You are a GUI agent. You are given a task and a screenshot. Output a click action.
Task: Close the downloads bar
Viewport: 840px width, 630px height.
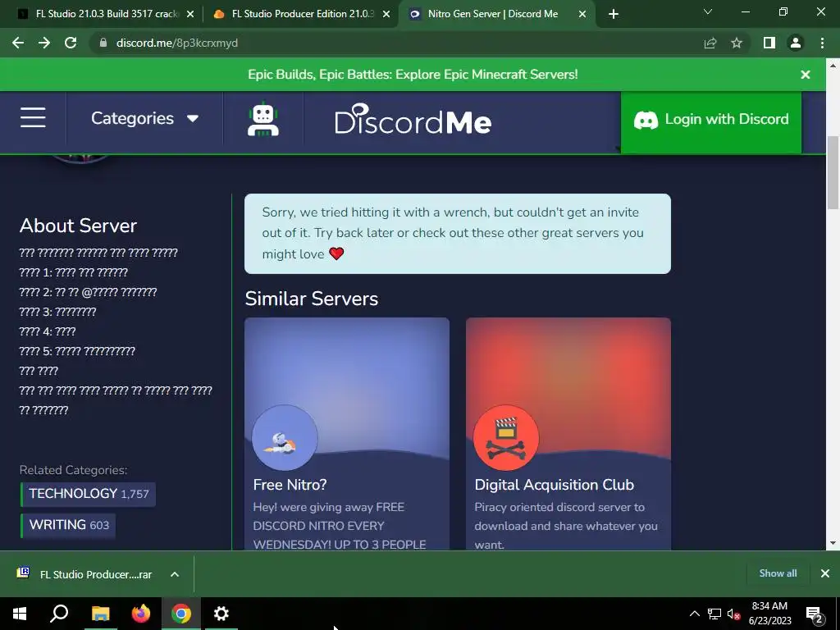click(825, 573)
